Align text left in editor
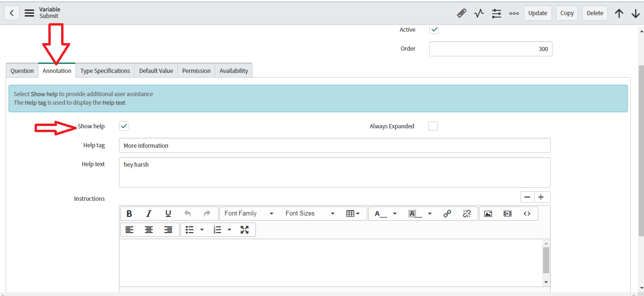The width and height of the screenshot is (644, 296). [129, 230]
